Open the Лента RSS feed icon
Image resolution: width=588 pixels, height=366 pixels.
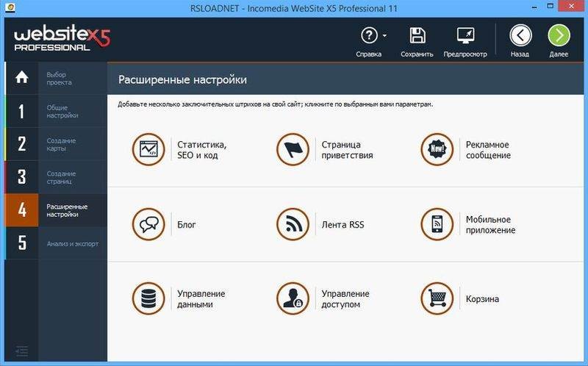click(293, 224)
